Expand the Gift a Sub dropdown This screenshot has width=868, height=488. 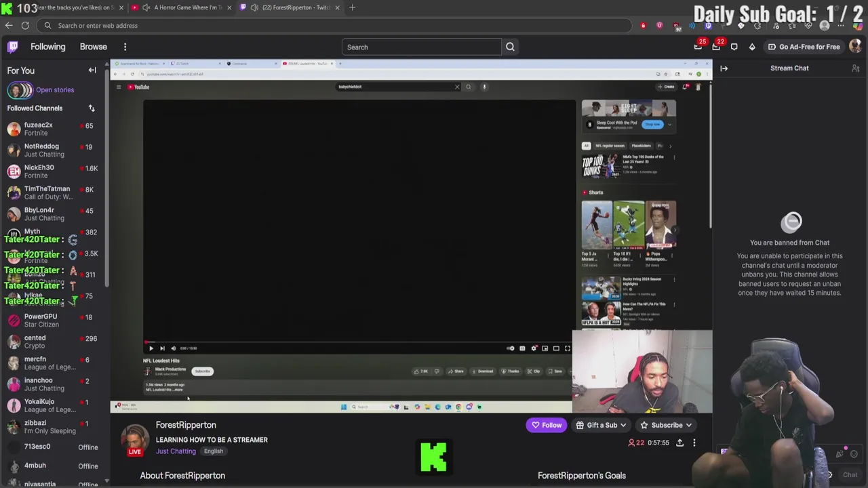[601, 425]
